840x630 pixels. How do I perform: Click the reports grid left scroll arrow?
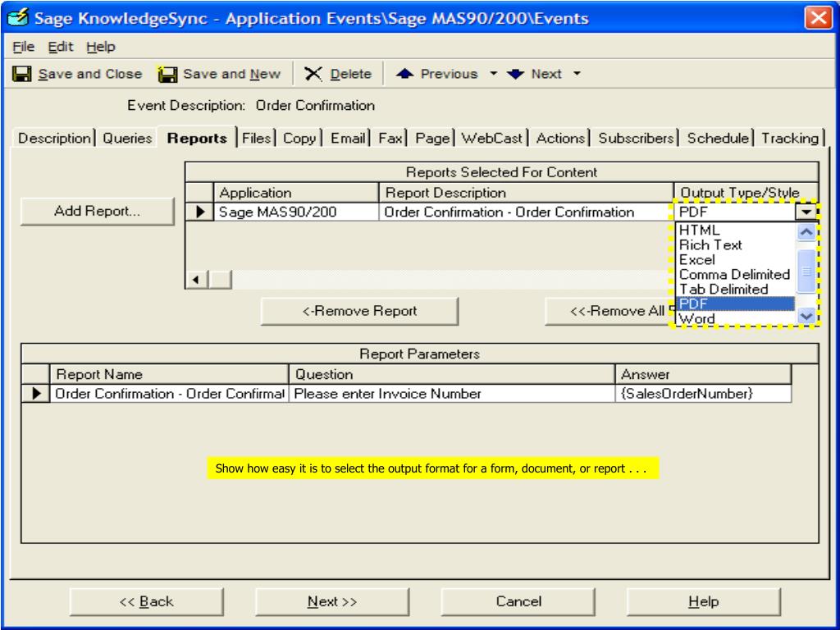point(196,279)
